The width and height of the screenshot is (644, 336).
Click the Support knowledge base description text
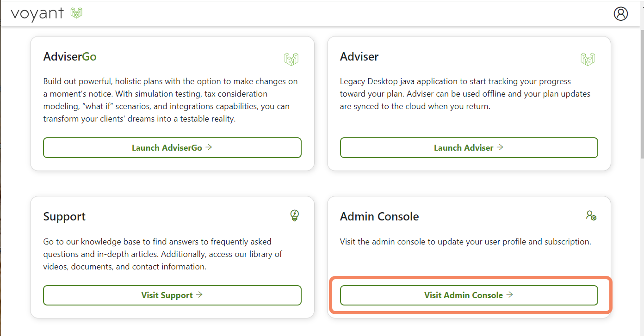click(163, 254)
